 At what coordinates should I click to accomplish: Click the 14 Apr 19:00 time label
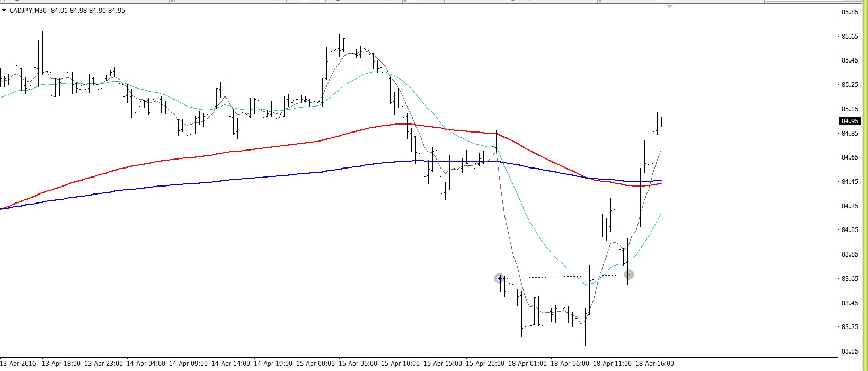273,364
